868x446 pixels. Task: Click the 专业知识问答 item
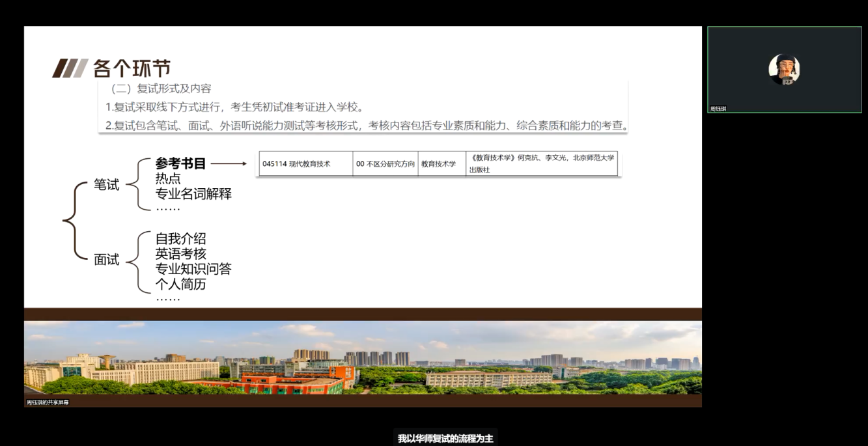point(193,269)
